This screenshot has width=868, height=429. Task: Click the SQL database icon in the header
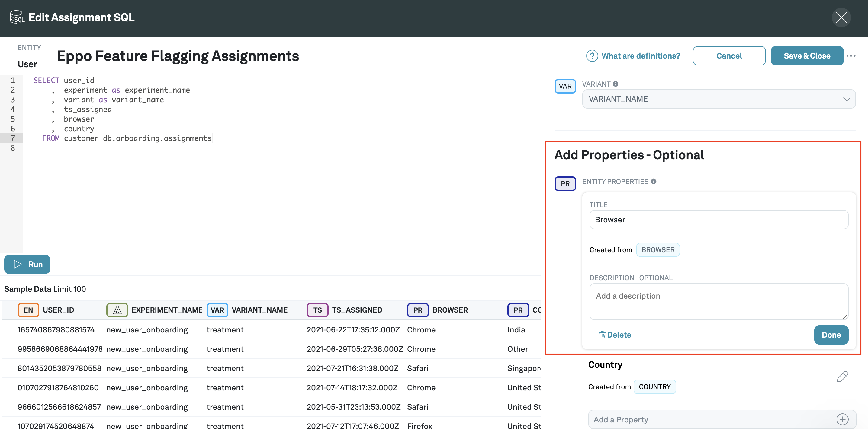coord(17,17)
